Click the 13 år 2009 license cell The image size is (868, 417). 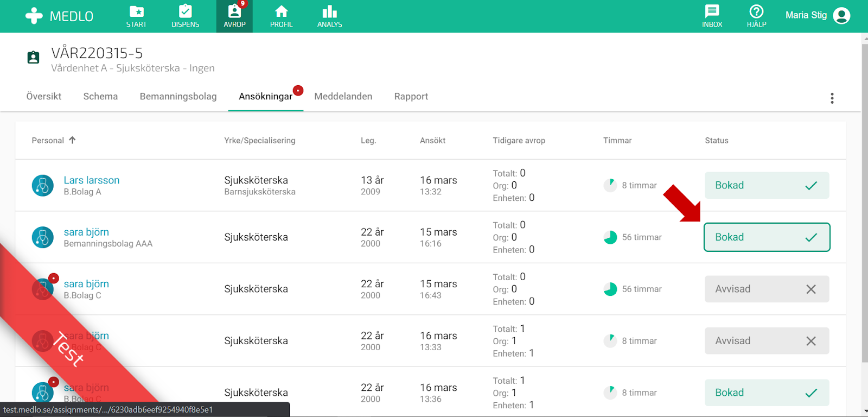pos(372,185)
